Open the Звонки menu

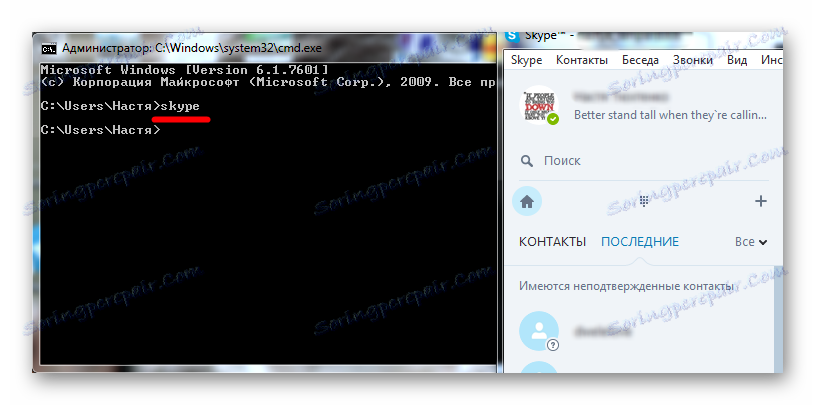tap(692, 60)
